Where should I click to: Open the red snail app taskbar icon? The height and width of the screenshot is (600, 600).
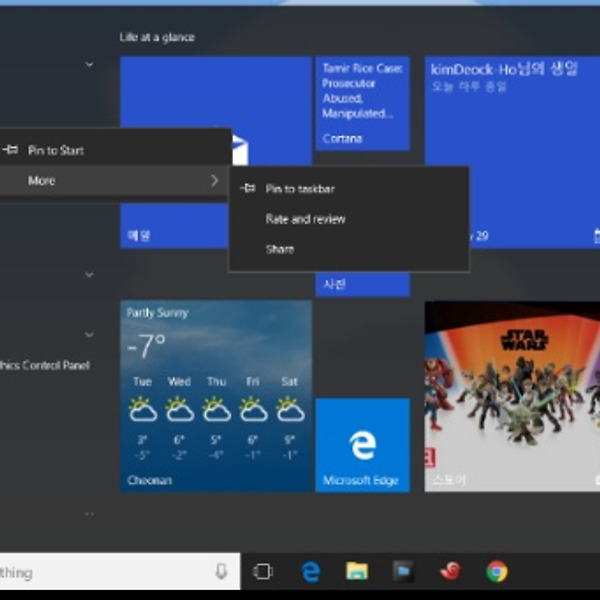point(450,572)
